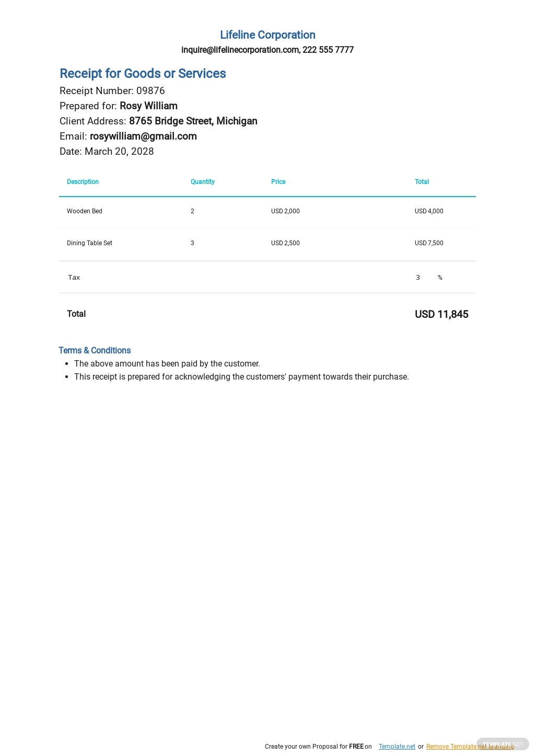Open the Template.net link in footer
The width and height of the screenshot is (535, 756).
(x=397, y=747)
